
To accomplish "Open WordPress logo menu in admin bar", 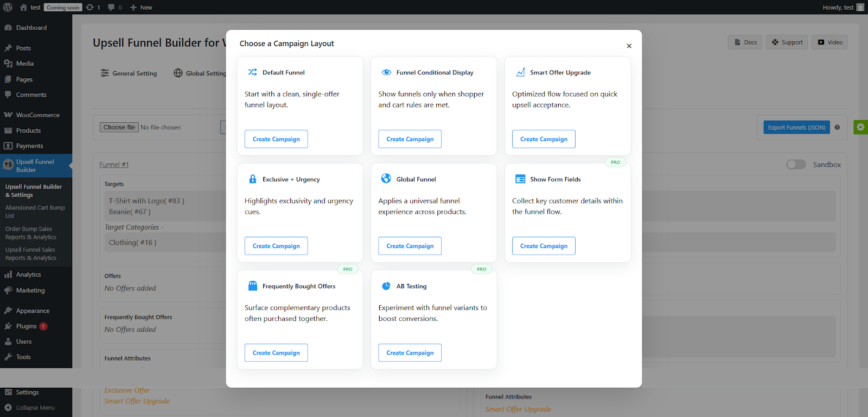I will click(8, 7).
